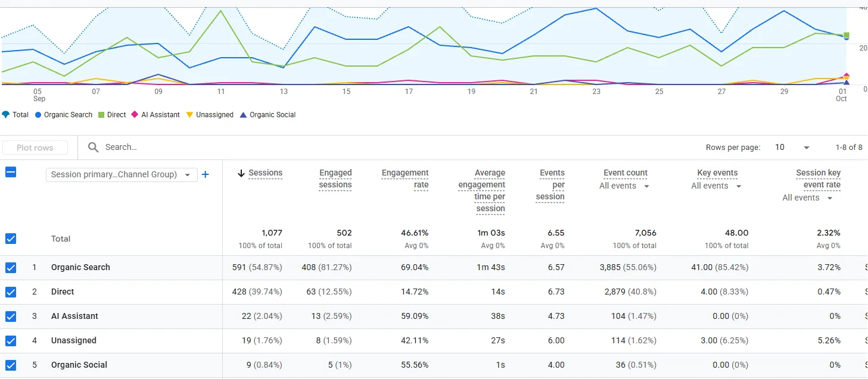Click the Organic Search legend dot
The image size is (868, 379).
point(38,115)
